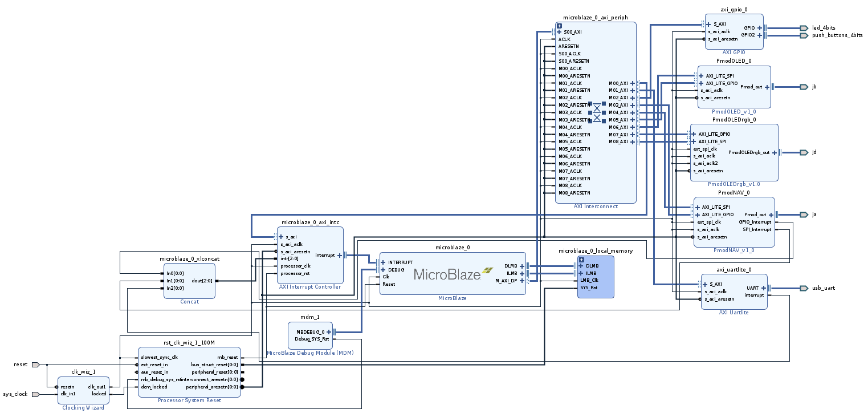Expand AXI_LITE_GPIO on PmodOLEDrgb_0
This screenshot has height=417, width=868.
(694, 134)
